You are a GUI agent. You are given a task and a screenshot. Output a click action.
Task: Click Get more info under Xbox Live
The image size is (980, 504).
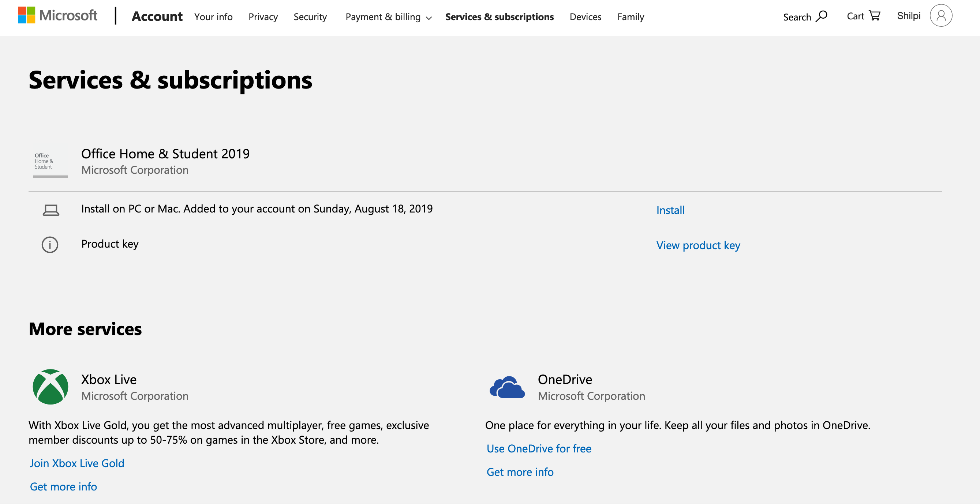coord(64,486)
